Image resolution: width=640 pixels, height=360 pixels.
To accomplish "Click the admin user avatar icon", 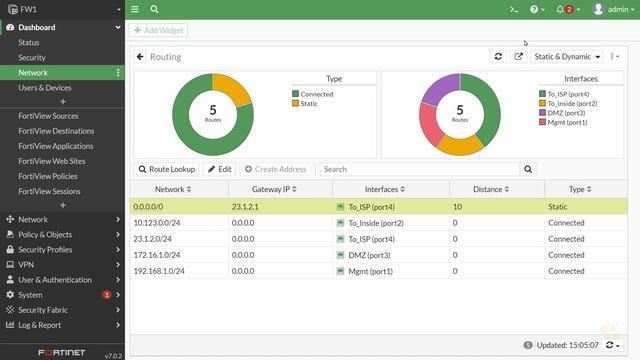I will click(x=598, y=9).
